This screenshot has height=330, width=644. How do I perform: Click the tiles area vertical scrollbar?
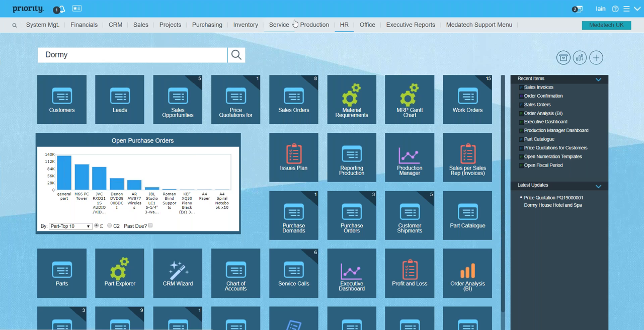tap(503, 194)
